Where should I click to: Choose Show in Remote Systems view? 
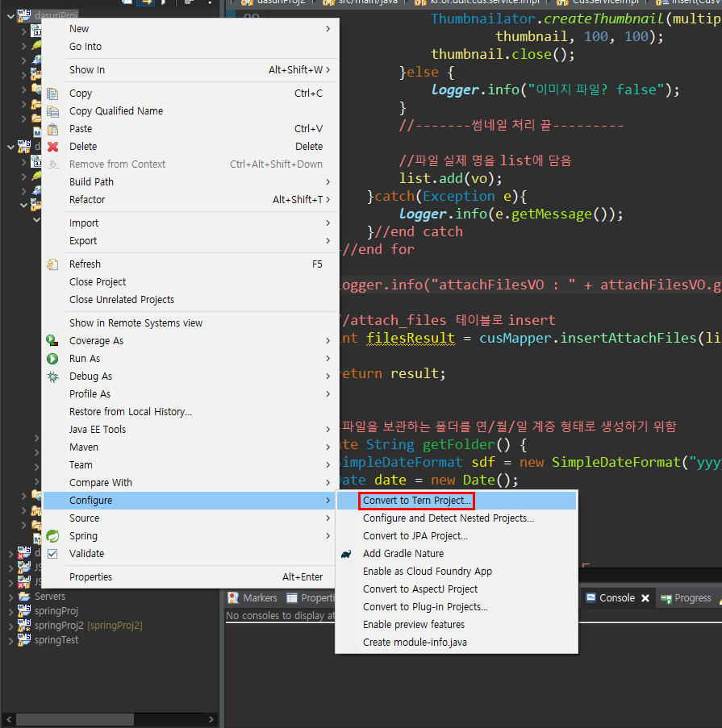(x=191, y=322)
